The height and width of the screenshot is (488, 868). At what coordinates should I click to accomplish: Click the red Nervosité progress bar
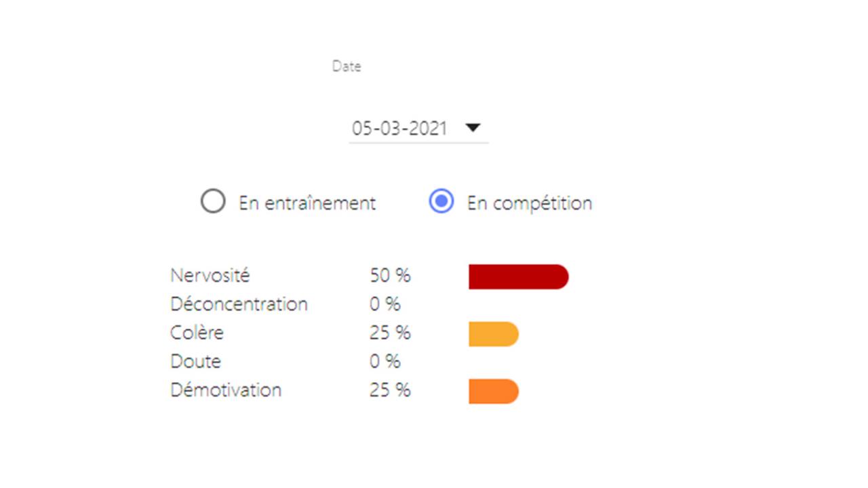(519, 277)
